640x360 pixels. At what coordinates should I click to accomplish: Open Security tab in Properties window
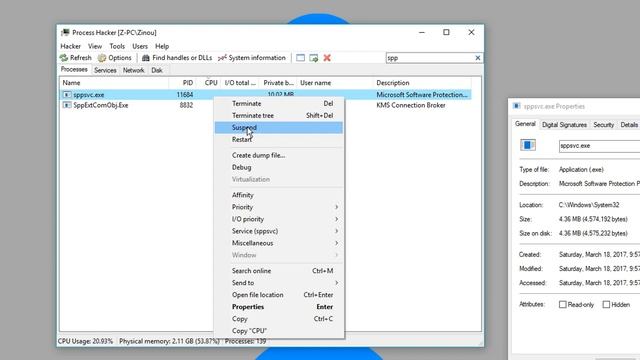(x=604, y=125)
